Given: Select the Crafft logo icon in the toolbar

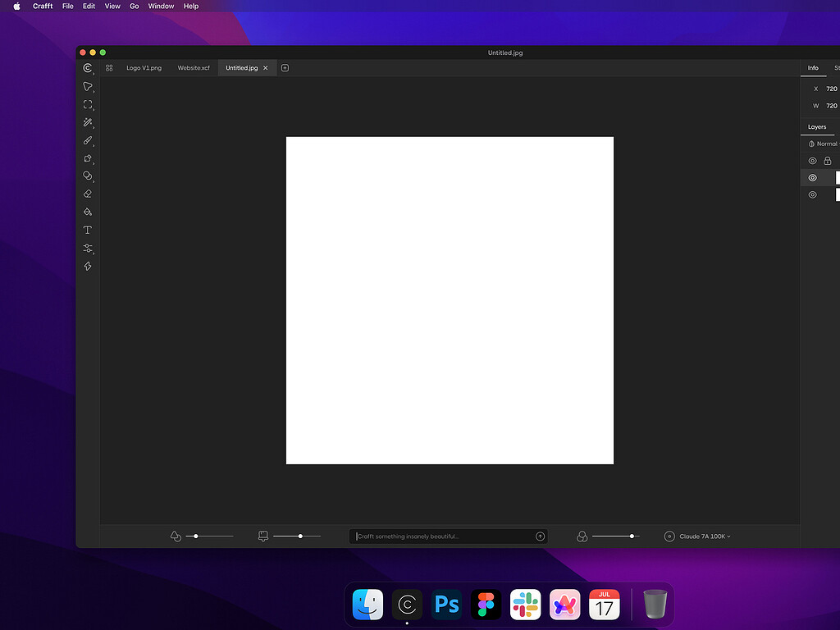Looking at the screenshot, I should 88,68.
